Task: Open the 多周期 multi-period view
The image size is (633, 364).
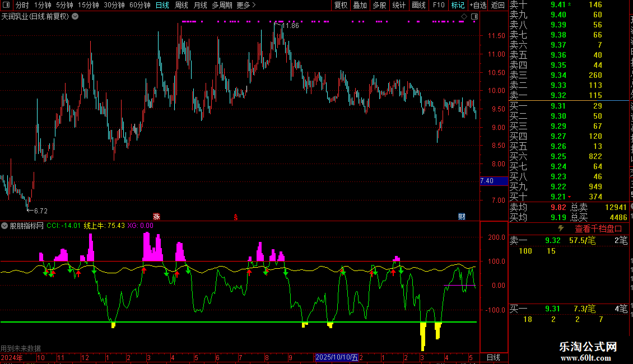Action: tap(222, 5)
